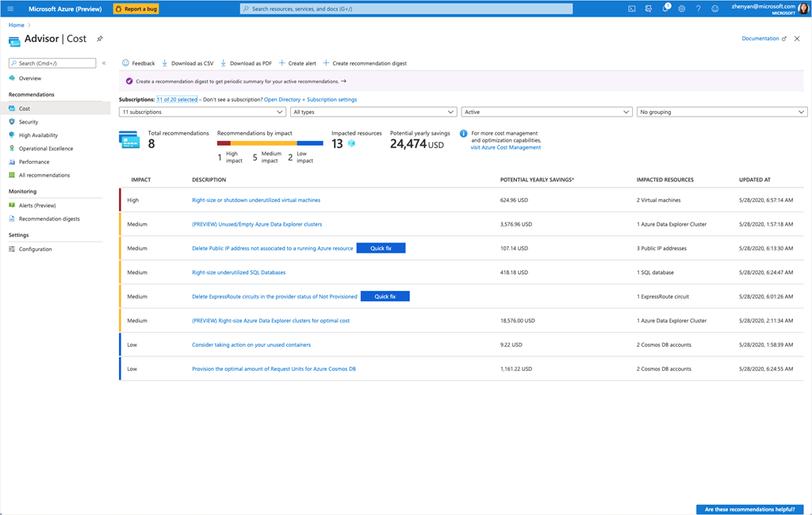Viewport: 812px width, 515px height.
Task: Expand the No grouping dropdown
Action: click(x=722, y=112)
